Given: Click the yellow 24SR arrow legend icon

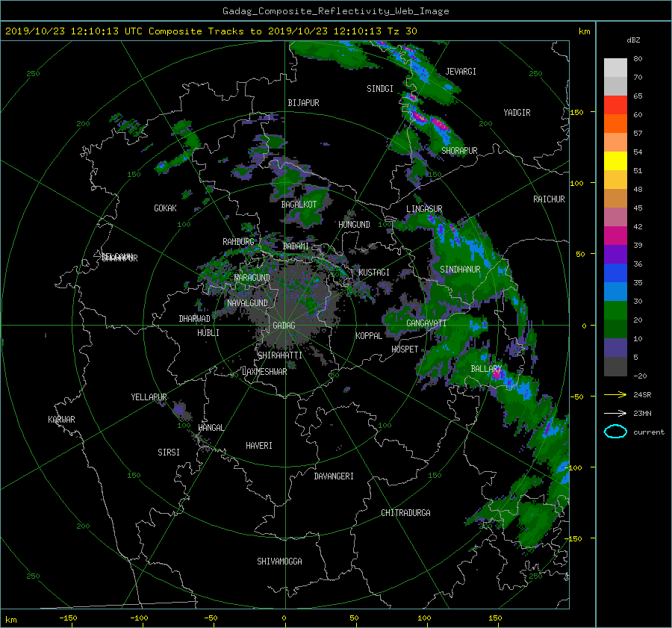Looking at the screenshot, I should click(x=615, y=394).
